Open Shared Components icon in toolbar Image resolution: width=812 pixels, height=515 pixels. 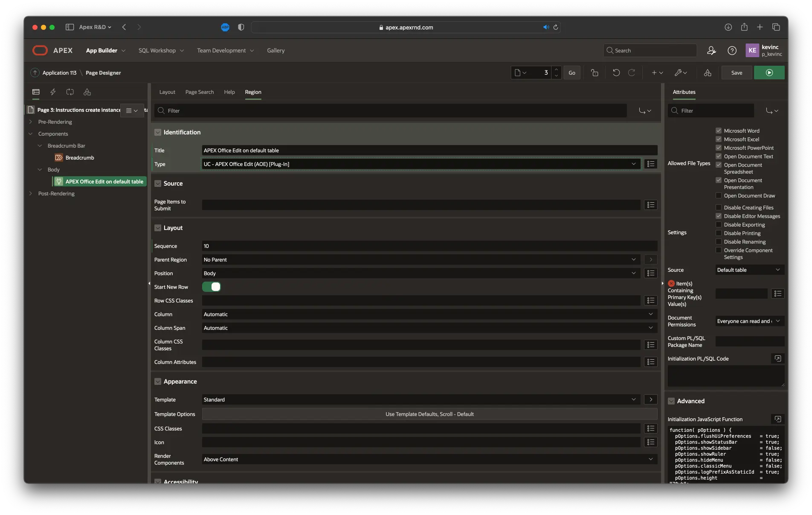[708, 73]
